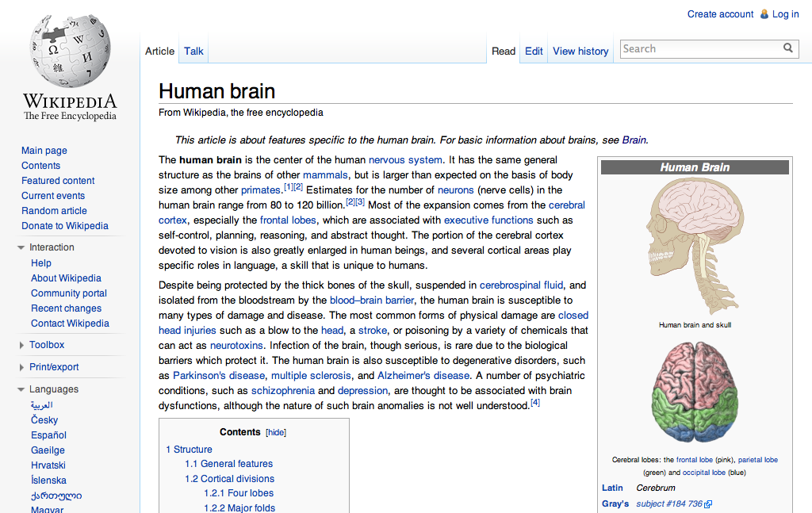The width and height of the screenshot is (812, 513).
Task: Hide the Contents table via [hide]
Action: click(276, 432)
